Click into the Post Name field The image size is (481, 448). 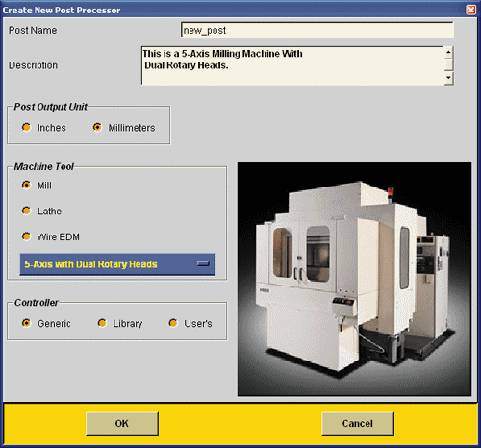pos(317,31)
